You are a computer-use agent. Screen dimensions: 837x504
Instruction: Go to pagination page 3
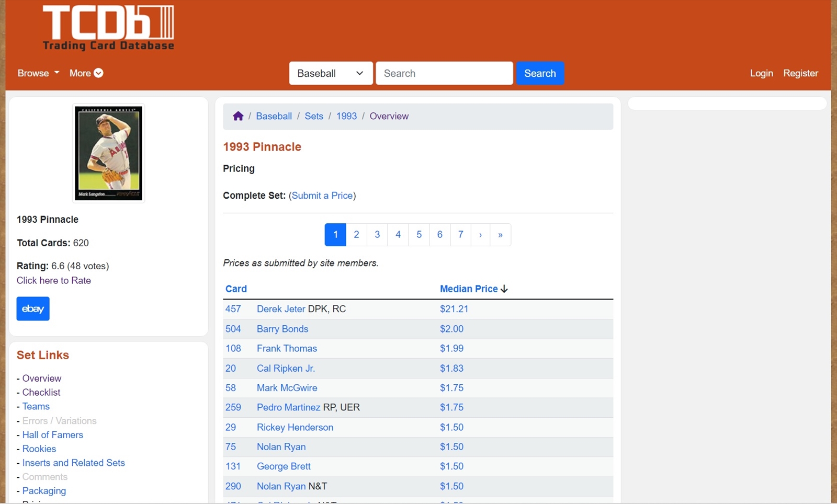click(377, 235)
